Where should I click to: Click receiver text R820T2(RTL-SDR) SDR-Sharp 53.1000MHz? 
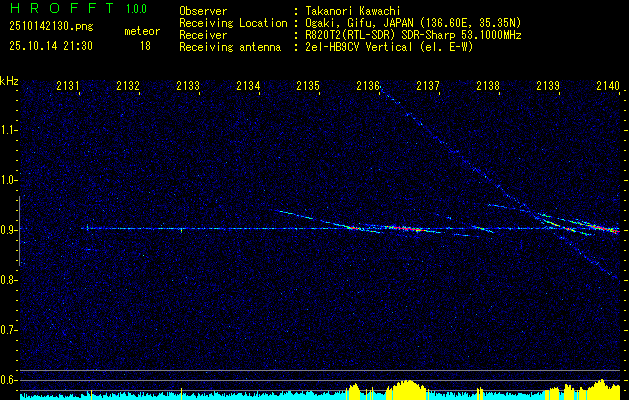pos(413,35)
